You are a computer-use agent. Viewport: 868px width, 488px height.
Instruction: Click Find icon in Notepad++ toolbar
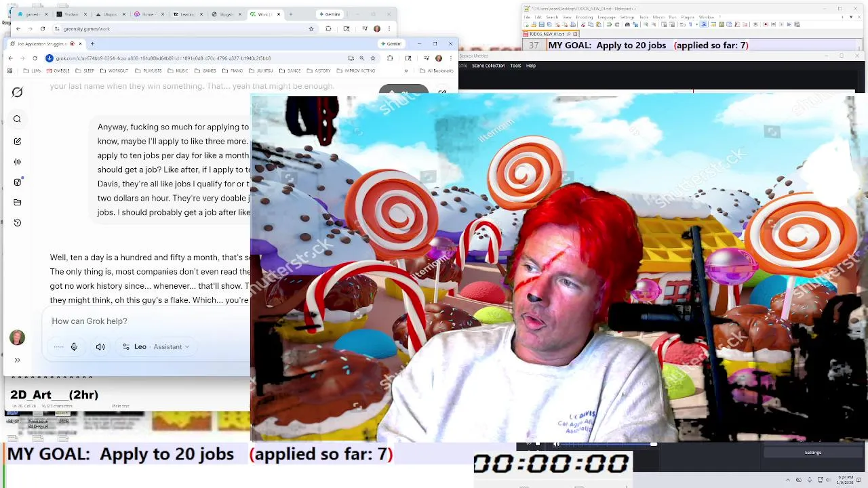point(627,24)
